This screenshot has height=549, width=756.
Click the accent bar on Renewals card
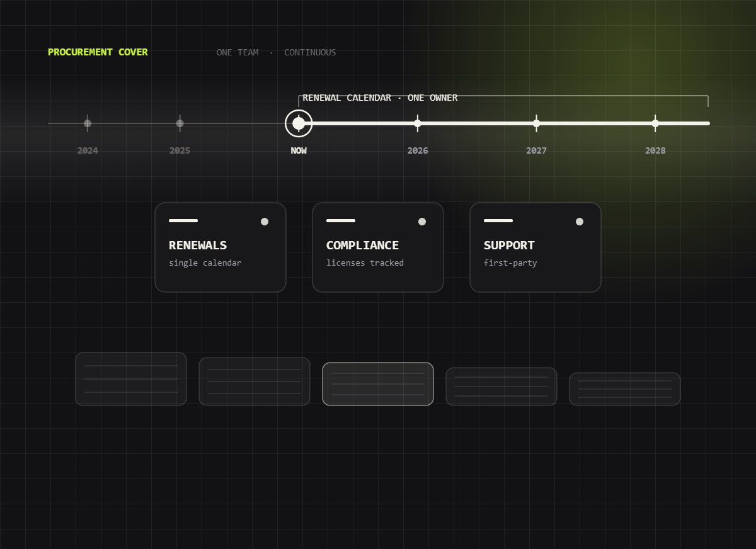tap(183, 221)
